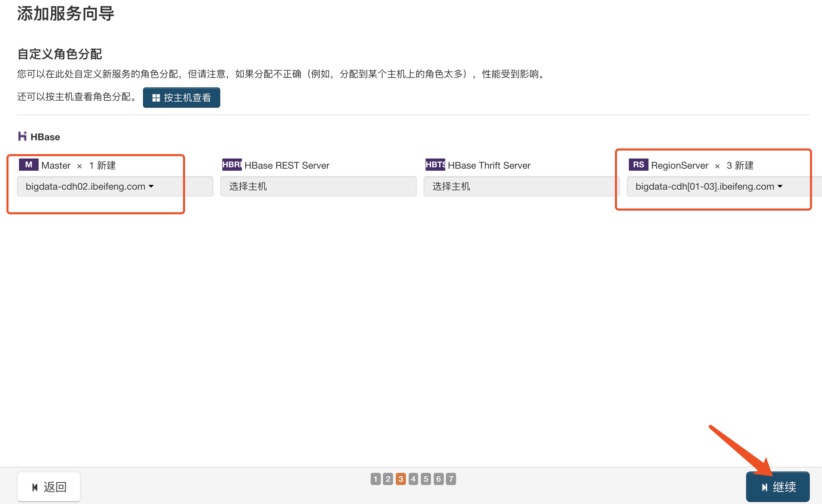Screen dimensions: 822x504
Task: Click the purple HBase service logo icon
Action: coord(22,136)
